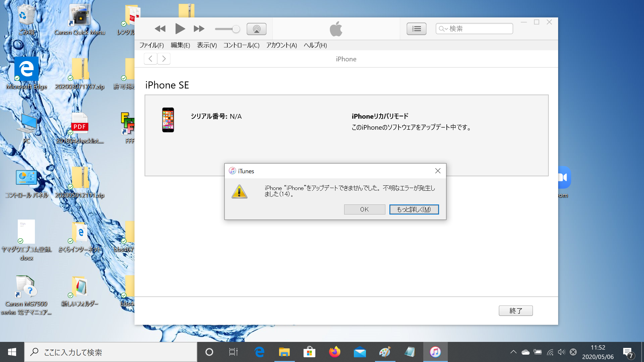The image size is (644, 362).
Task: Click the rewind previous track button
Action: point(160,29)
